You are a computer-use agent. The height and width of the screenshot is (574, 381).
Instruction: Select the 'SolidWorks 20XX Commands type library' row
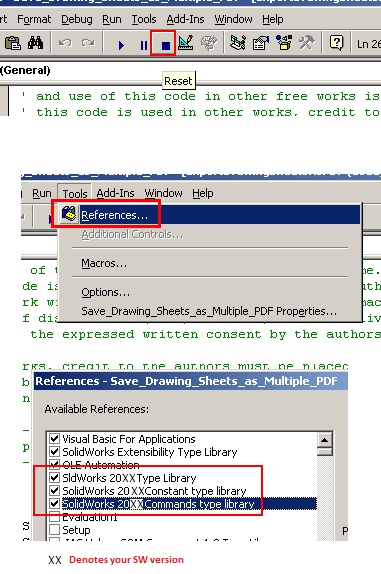[189, 504]
